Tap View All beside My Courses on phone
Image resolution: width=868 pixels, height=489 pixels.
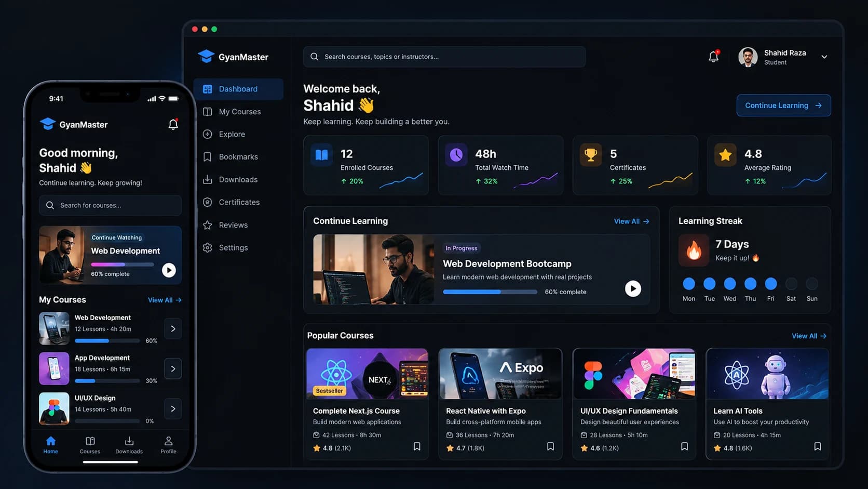[165, 300]
